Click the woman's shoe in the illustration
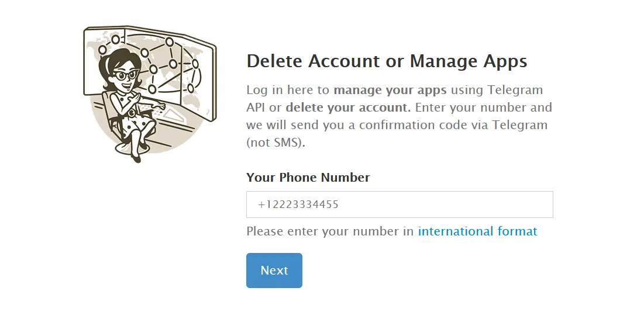 [136, 156]
